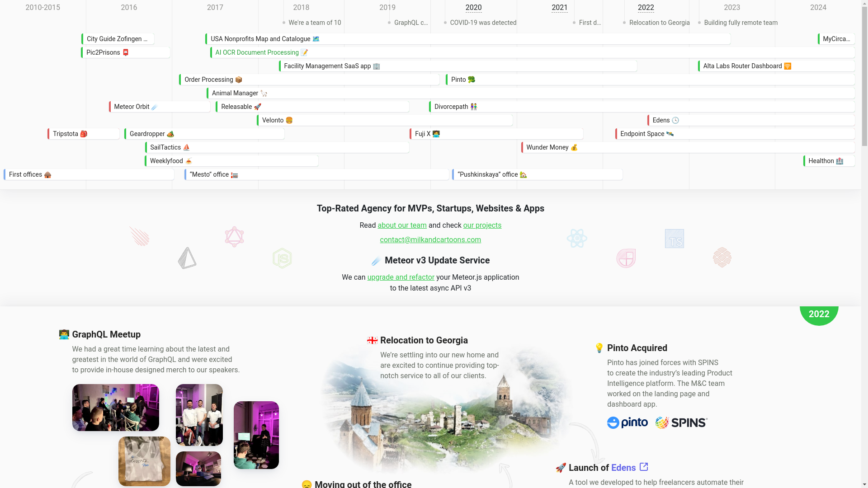Open the Meteor Orbit project

pos(160,107)
